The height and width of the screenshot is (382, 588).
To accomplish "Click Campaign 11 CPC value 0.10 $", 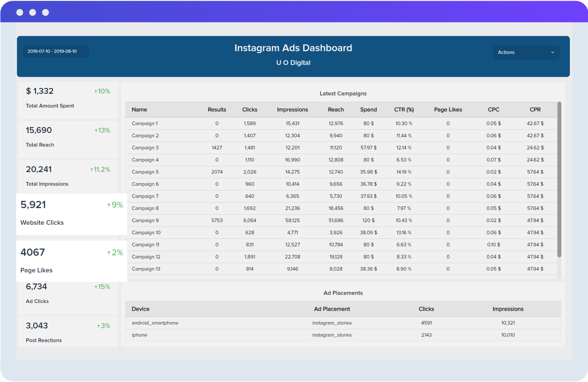I will pos(494,245).
